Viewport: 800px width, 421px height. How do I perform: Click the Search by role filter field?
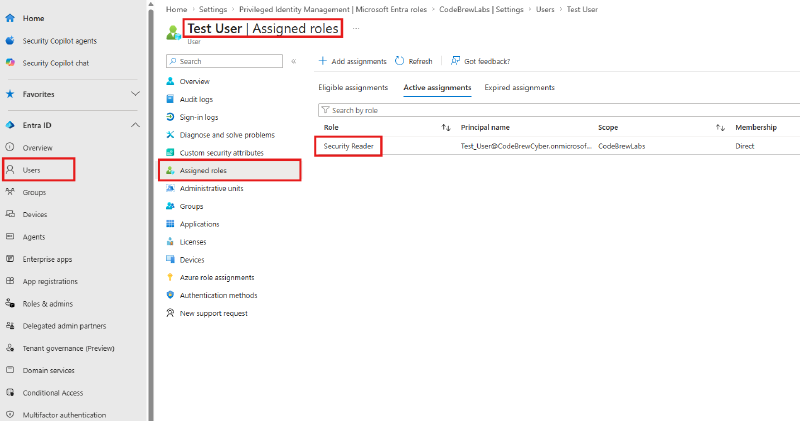pos(559,110)
